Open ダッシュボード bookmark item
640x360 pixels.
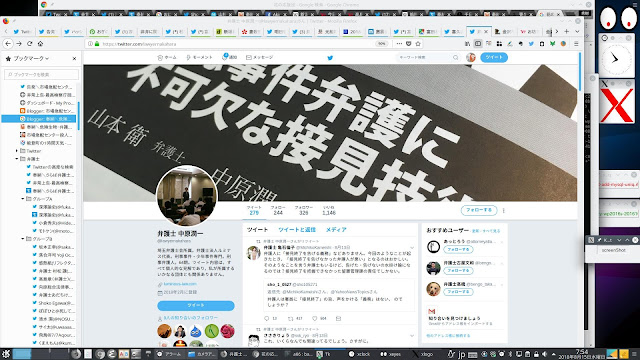pos(46,103)
